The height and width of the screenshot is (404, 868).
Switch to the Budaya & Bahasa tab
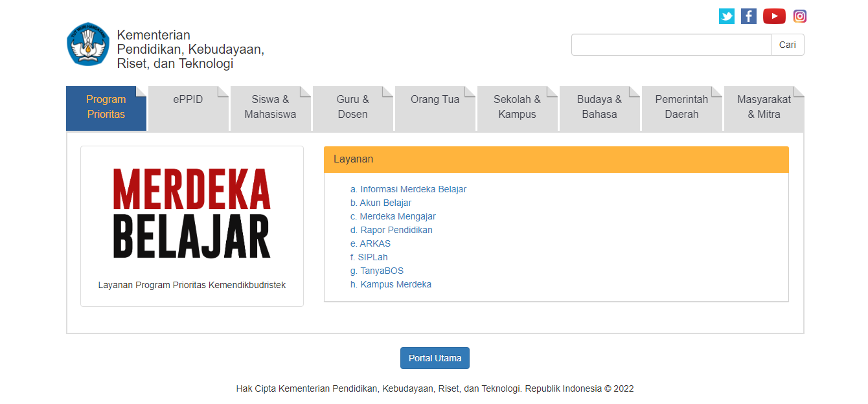pyautogui.click(x=600, y=108)
